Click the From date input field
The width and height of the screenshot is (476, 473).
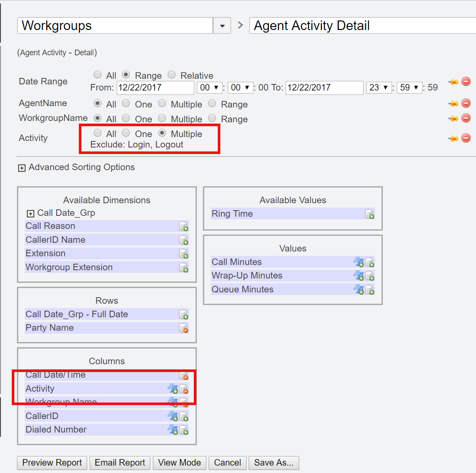155,87
